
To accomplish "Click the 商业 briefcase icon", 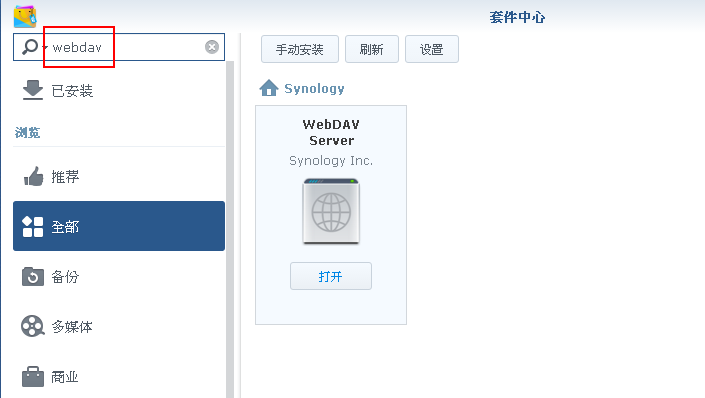I will click(x=33, y=377).
